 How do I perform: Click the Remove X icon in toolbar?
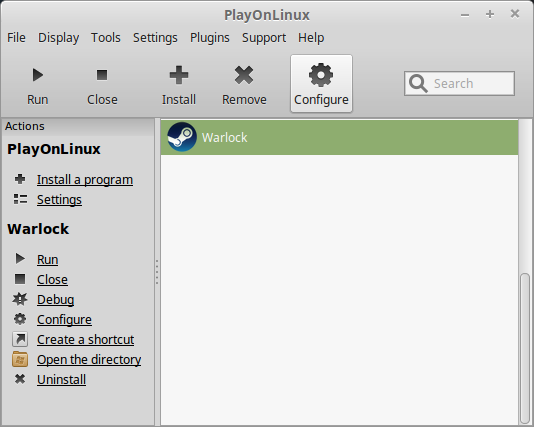(x=244, y=75)
